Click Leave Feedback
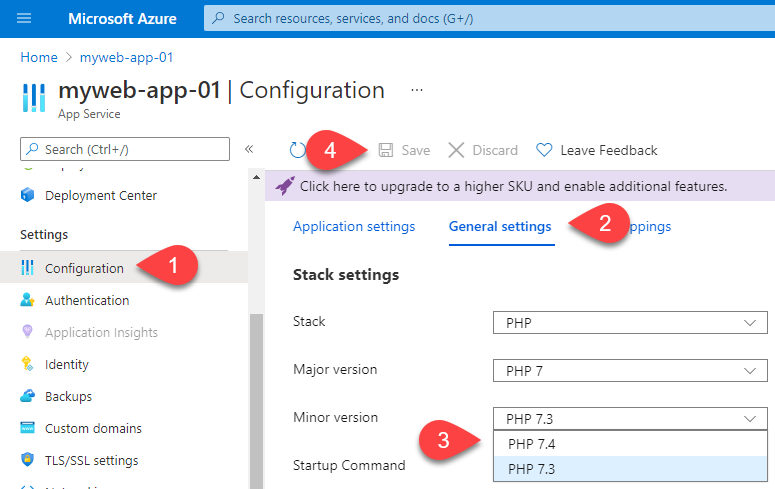 [x=597, y=150]
